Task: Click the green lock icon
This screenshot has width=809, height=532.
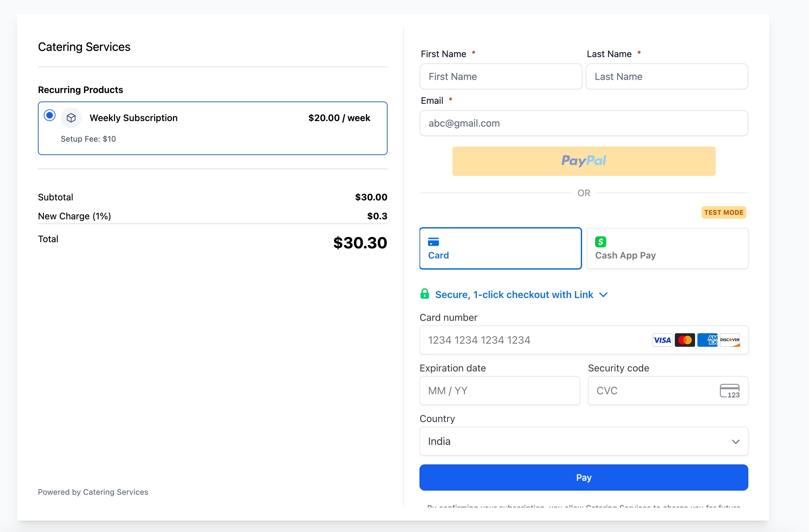Action: [x=424, y=294]
